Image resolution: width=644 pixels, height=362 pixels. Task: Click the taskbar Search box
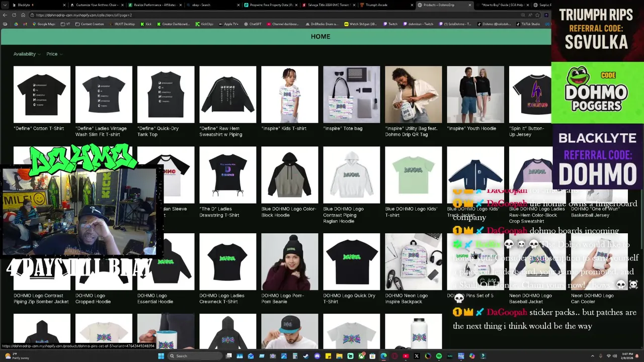pos(195,356)
